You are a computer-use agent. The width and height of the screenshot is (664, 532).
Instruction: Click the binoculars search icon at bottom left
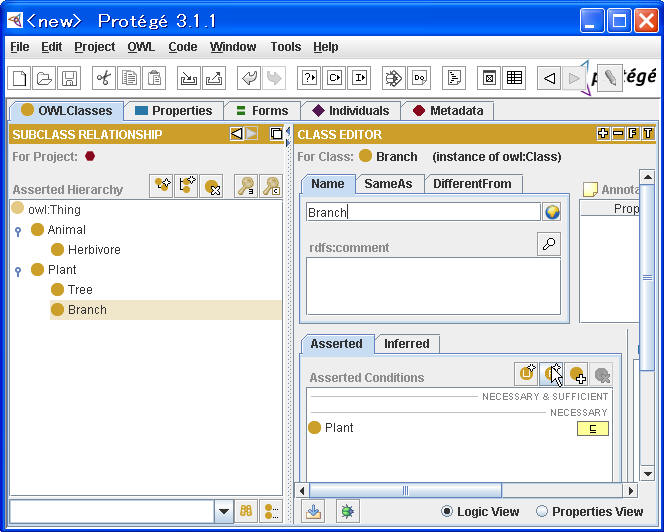[x=246, y=511]
